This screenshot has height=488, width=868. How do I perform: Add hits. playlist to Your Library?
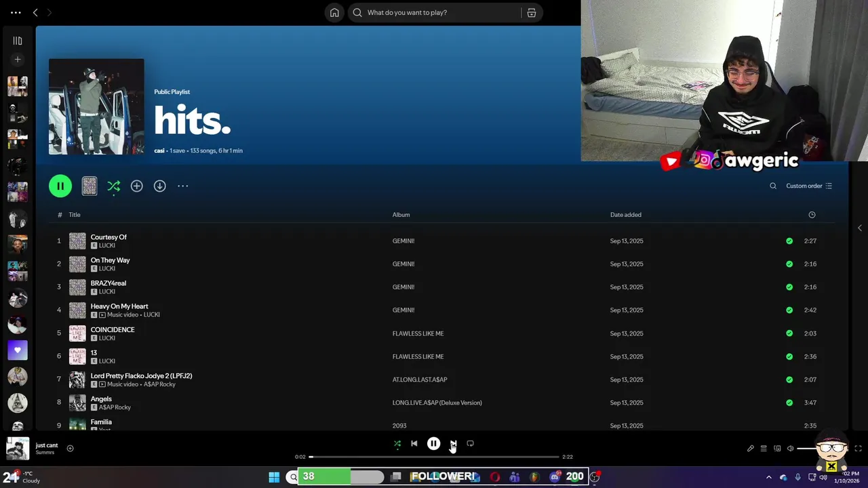[x=137, y=186]
